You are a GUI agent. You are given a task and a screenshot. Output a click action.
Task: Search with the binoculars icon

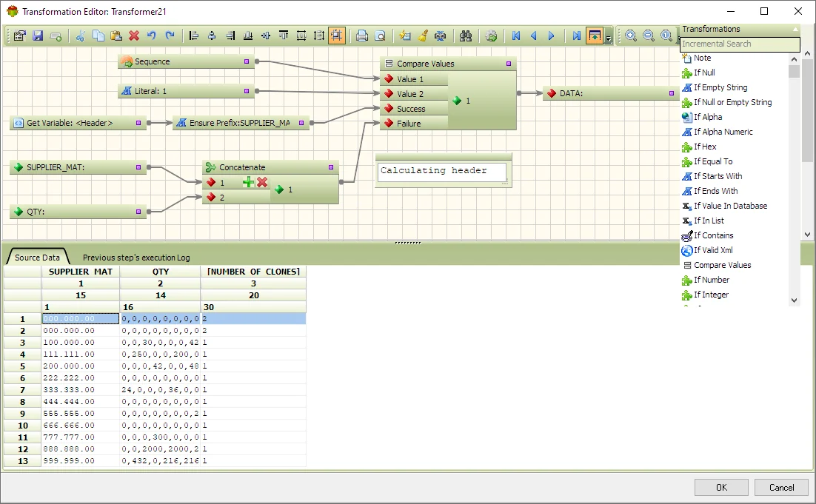click(466, 36)
